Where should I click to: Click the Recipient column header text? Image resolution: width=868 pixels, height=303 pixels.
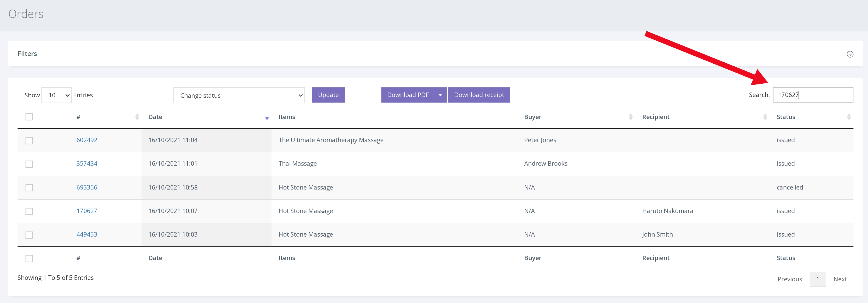point(655,117)
